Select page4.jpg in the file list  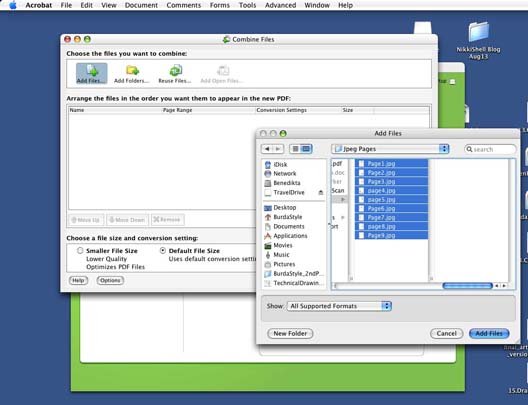(392, 191)
